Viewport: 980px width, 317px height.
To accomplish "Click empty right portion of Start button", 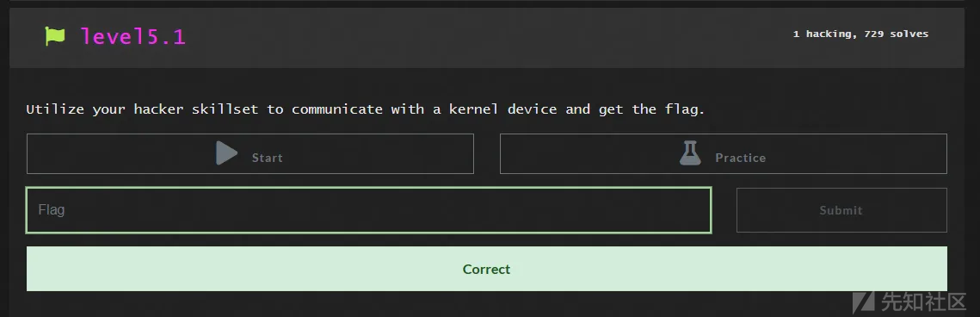I will coord(381,154).
